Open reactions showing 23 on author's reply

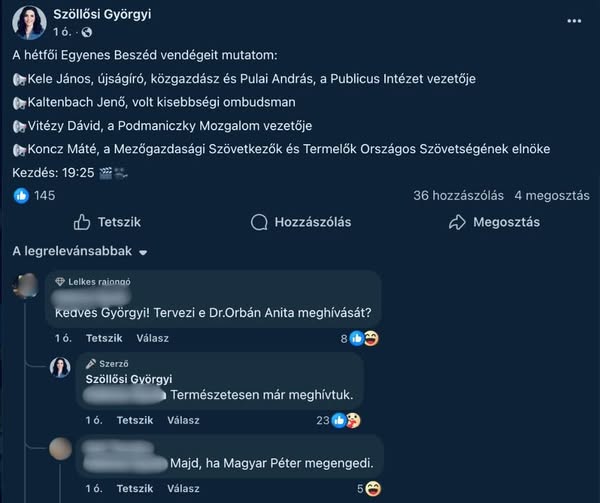(x=338, y=420)
